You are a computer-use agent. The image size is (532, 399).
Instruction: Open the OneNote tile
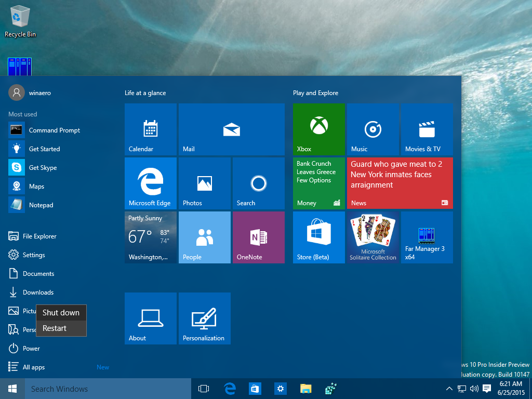pos(258,237)
